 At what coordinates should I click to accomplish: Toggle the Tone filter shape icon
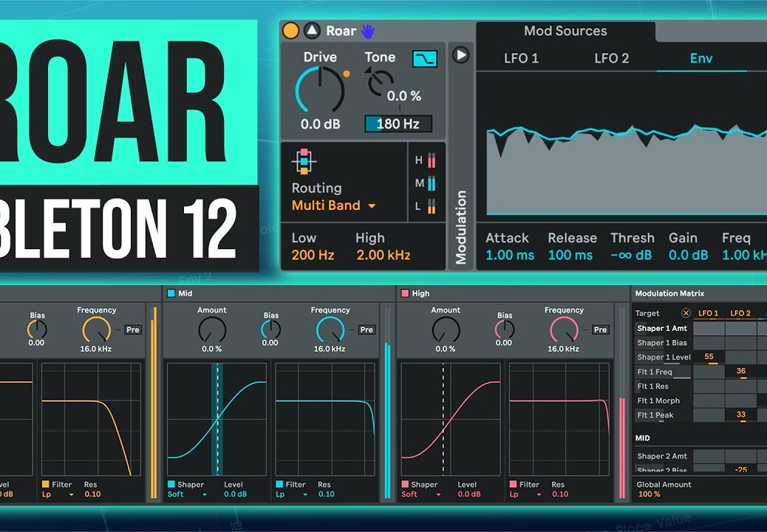[x=425, y=59]
